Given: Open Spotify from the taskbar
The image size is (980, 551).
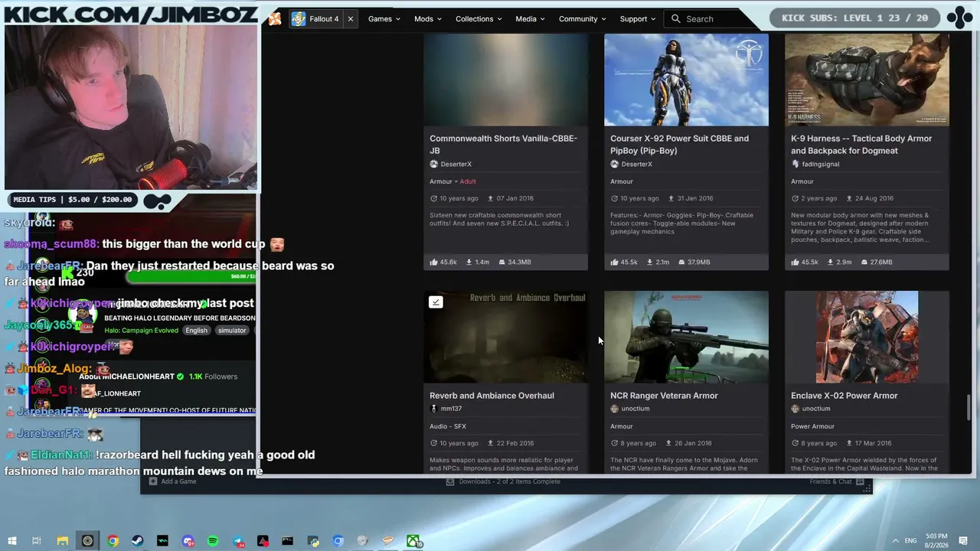Looking at the screenshot, I should click(x=213, y=541).
